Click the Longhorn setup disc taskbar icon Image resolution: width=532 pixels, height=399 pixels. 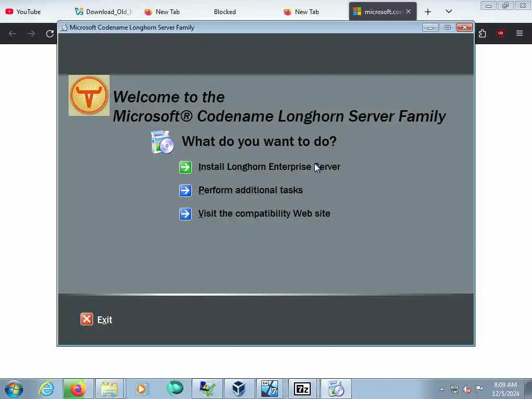(336, 389)
